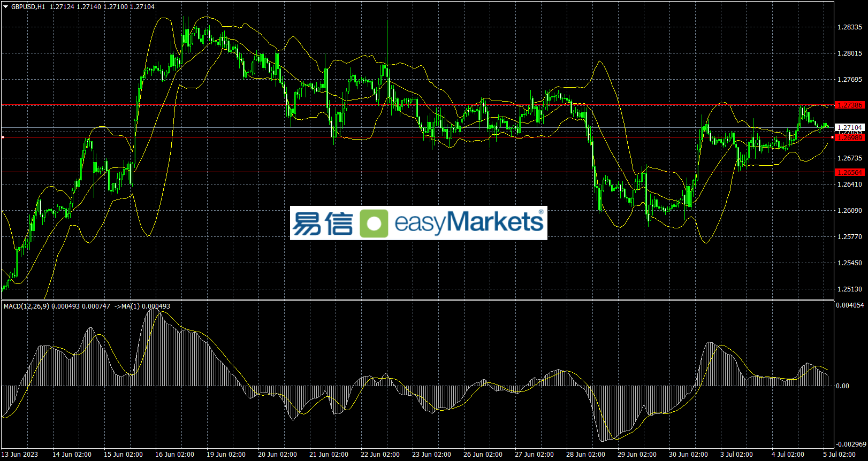Click the 1.25770 price axis label
Screen dimensions: 868x461
(x=850, y=237)
